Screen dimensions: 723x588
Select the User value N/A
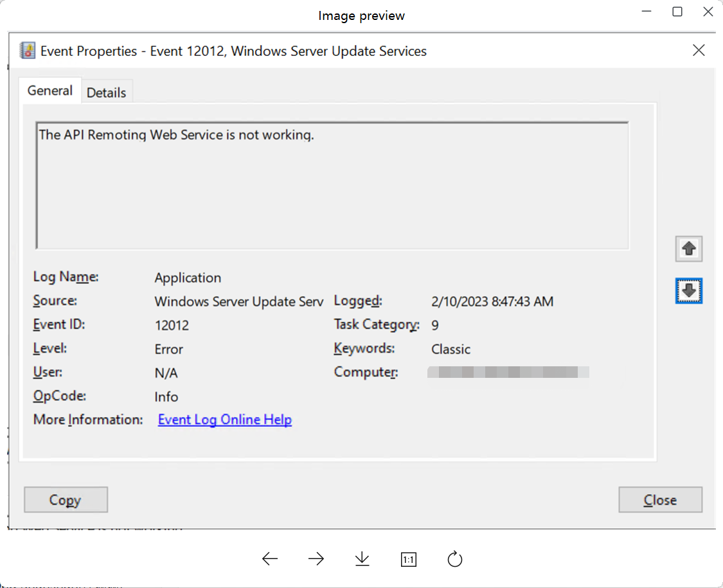coord(166,373)
